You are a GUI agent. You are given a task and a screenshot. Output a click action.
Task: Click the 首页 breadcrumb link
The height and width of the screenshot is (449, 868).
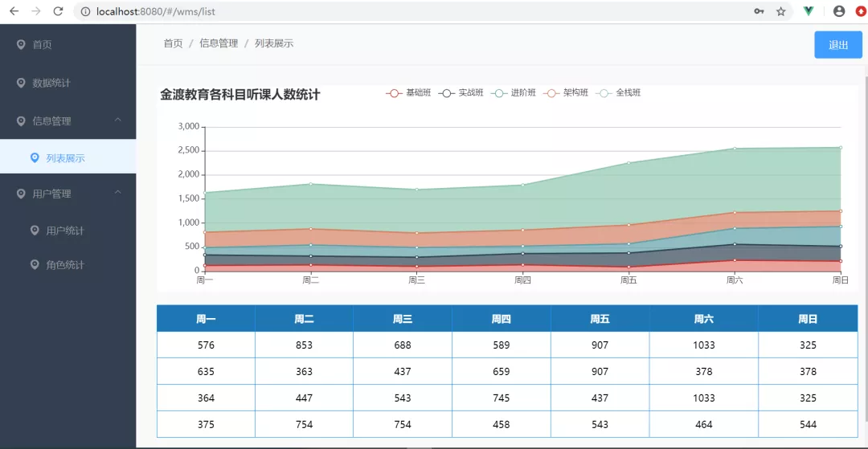tap(173, 43)
